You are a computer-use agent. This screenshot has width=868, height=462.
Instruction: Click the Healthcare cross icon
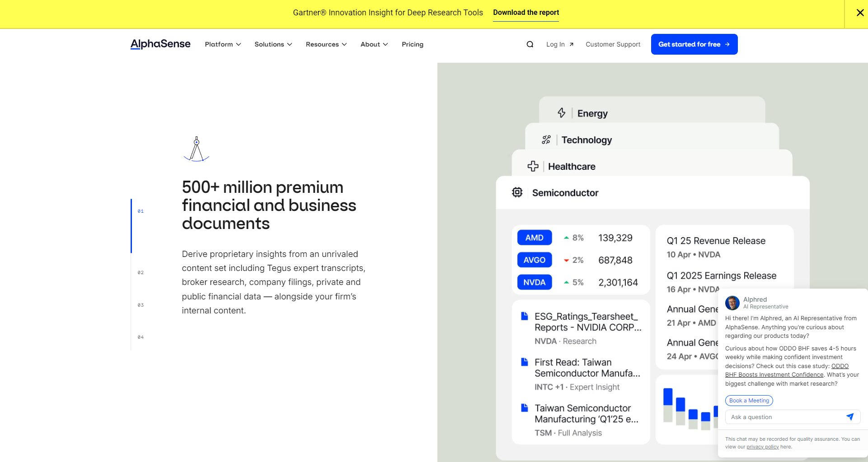pyautogui.click(x=533, y=166)
